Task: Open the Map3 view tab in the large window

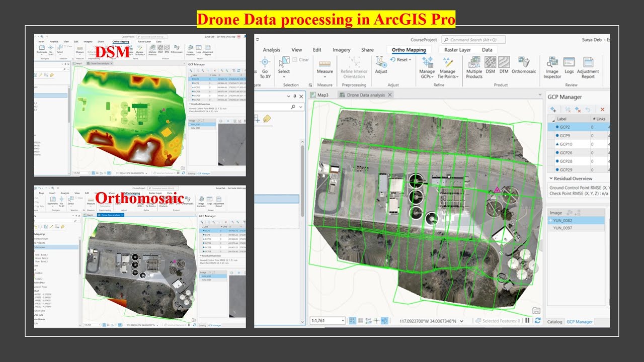Action: click(319, 95)
